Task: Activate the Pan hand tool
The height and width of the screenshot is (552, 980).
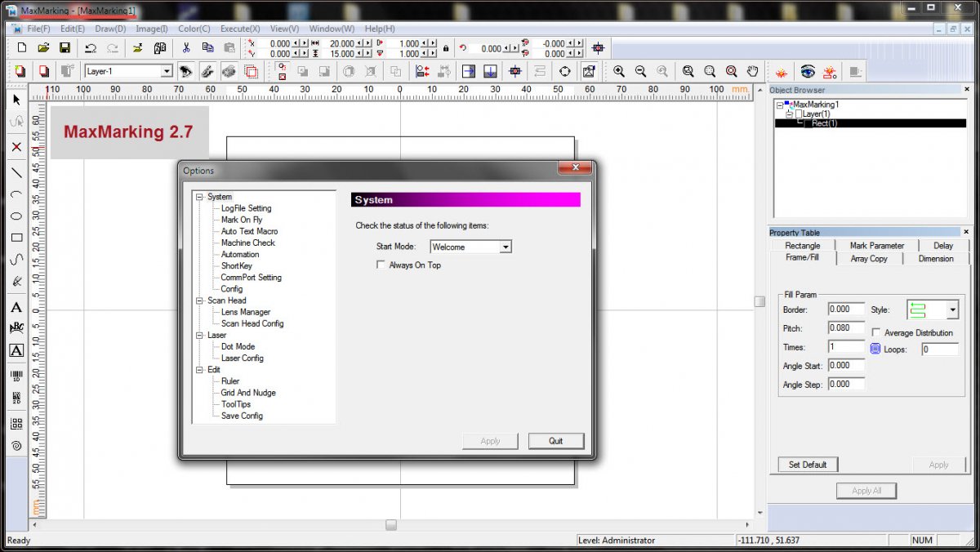Action: click(753, 72)
